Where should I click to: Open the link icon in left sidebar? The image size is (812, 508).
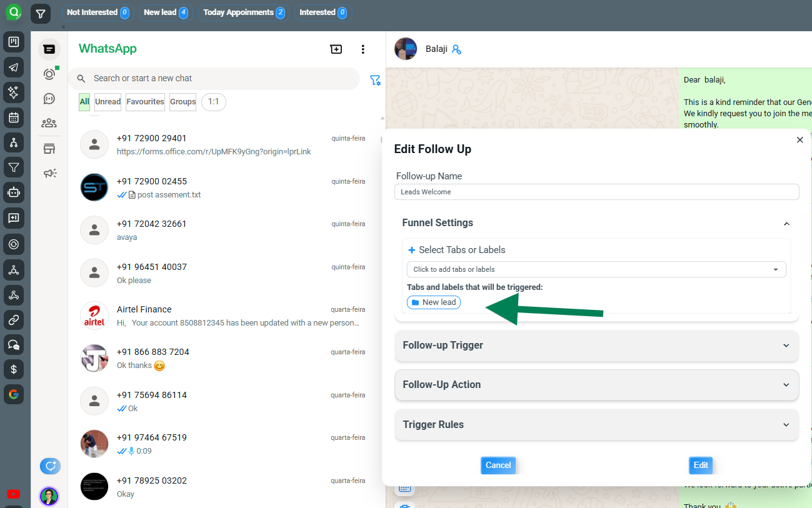coord(14,320)
